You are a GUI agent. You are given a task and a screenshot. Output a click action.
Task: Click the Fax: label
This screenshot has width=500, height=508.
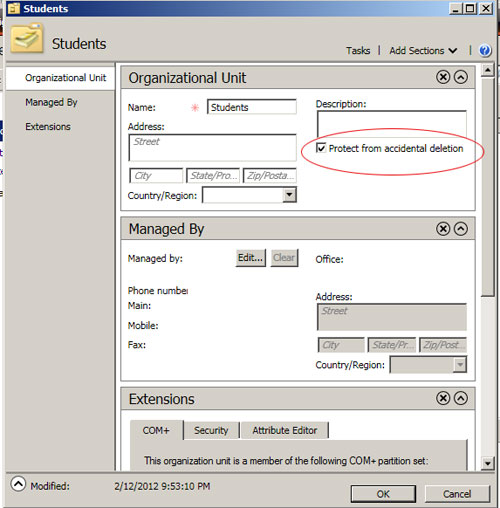pyautogui.click(x=137, y=345)
